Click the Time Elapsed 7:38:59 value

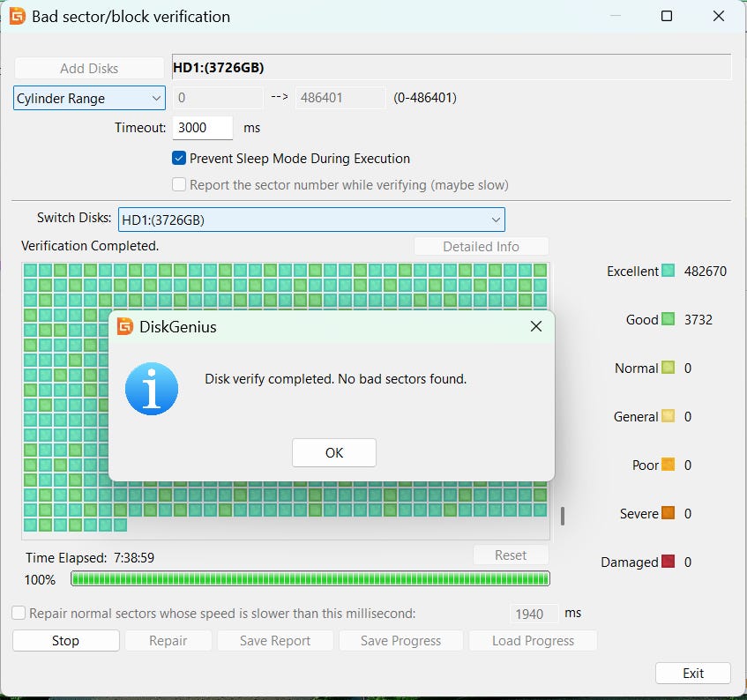[x=134, y=557]
